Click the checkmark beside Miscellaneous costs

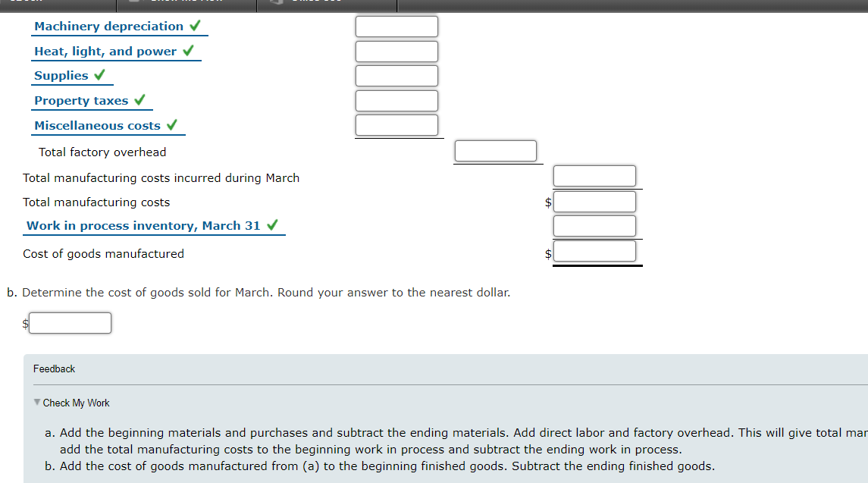pos(173,124)
